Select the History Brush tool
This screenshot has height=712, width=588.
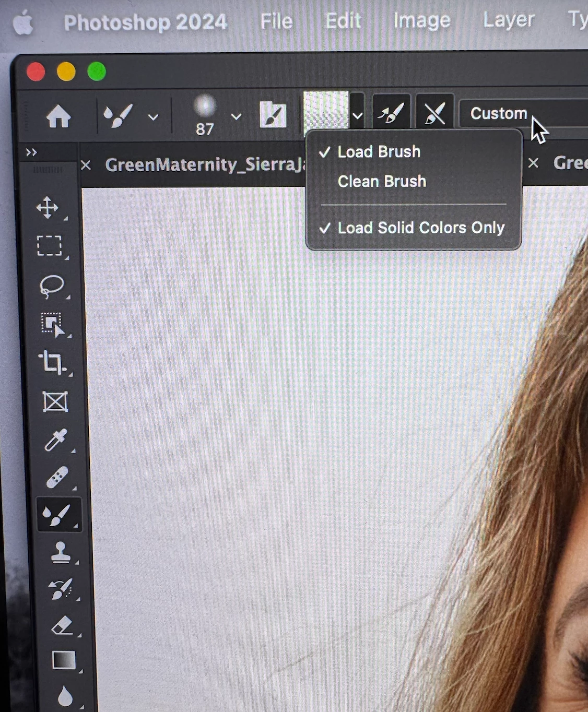(62, 589)
